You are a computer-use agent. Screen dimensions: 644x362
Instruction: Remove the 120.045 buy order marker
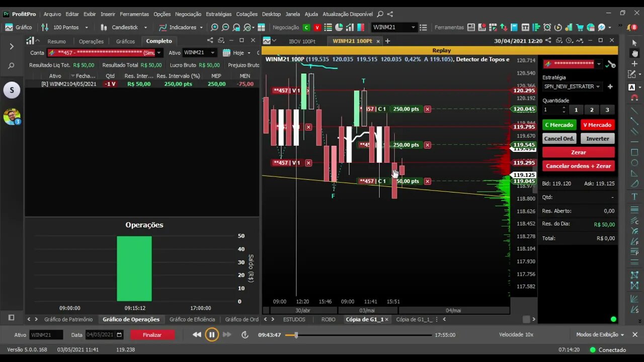(427, 109)
